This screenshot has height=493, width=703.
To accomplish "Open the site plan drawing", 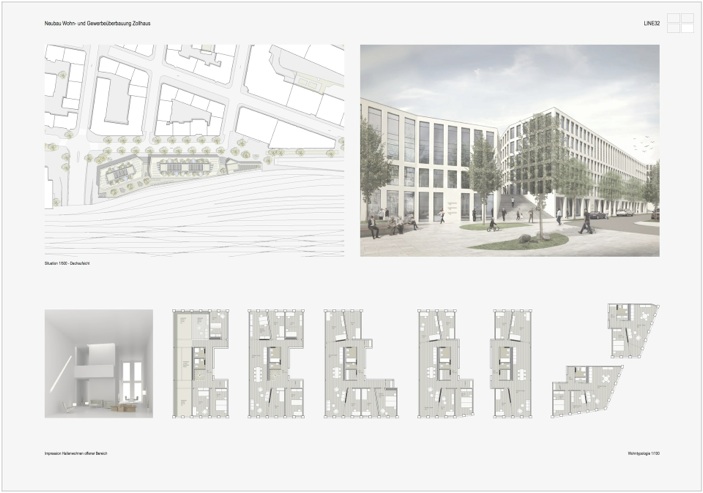I will coord(194,150).
